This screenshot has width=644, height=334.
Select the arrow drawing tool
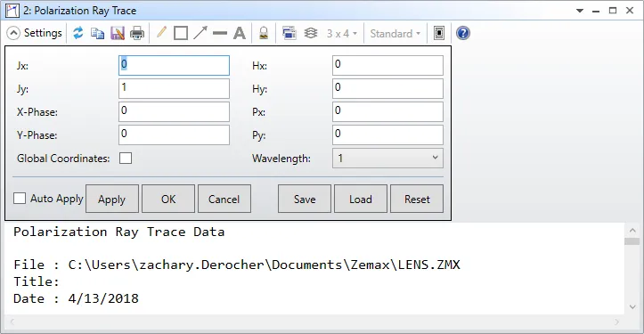(200, 33)
